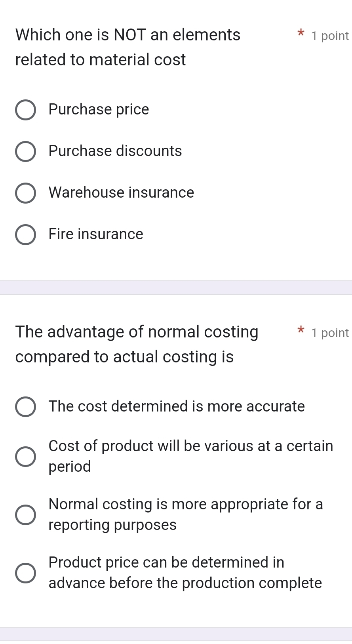Select Fire insurance radio button

pos(25,234)
